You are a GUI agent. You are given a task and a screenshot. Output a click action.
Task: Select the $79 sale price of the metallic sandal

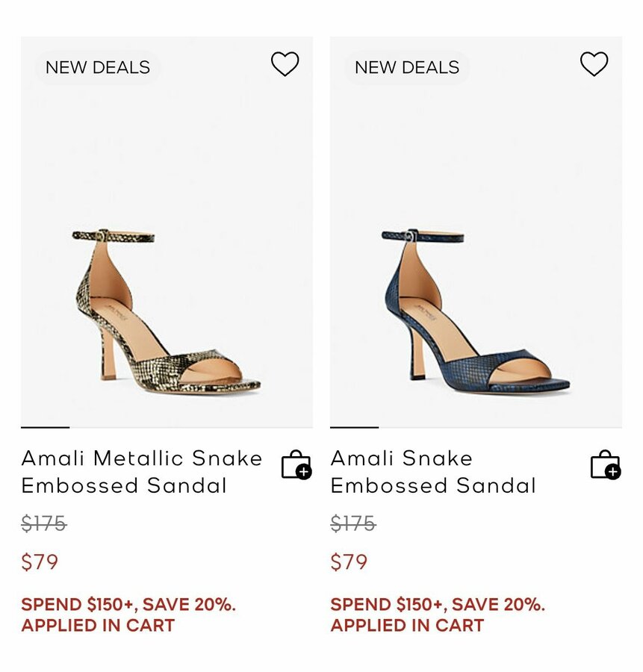[x=40, y=562]
